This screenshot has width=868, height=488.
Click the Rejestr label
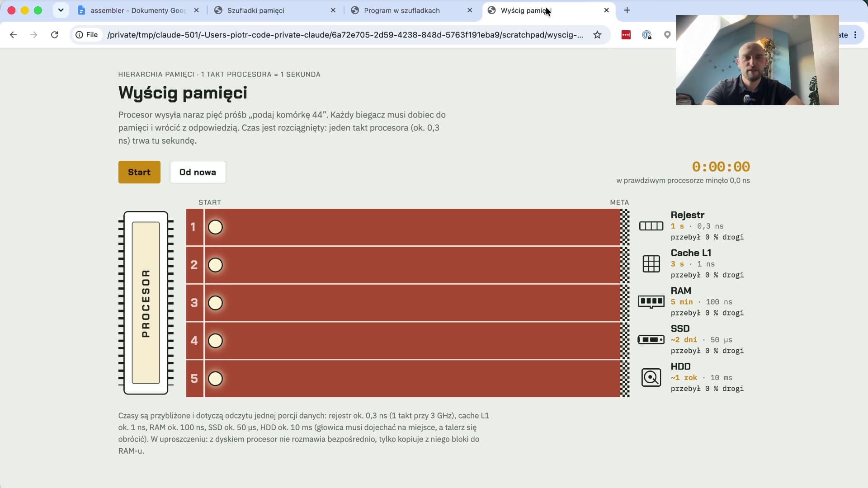687,215
